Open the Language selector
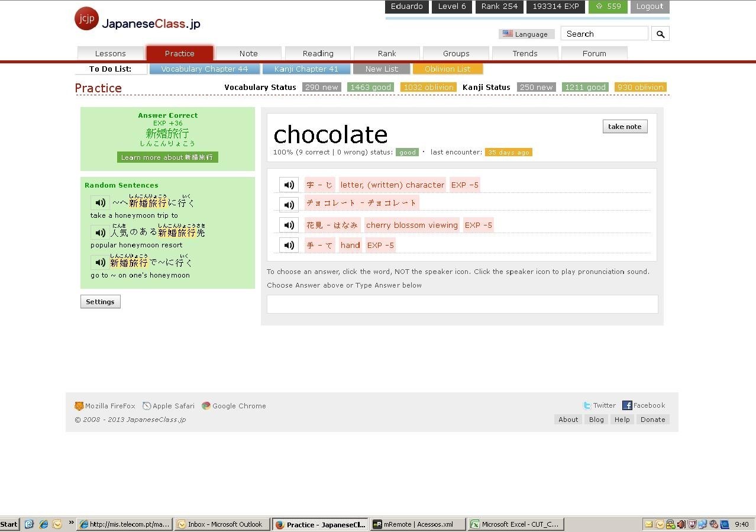This screenshot has width=756, height=532. click(x=526, y=34)
